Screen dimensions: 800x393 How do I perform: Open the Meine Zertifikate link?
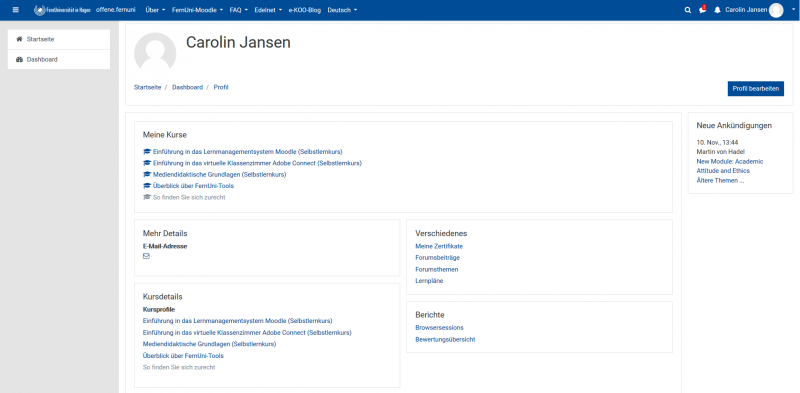click(x=439, y=246)
